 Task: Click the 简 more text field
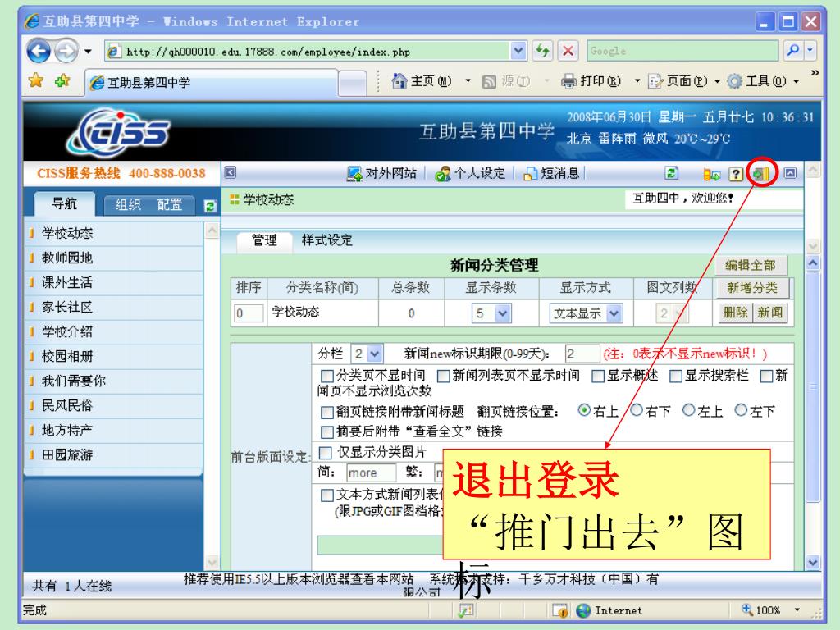point(372,473)
